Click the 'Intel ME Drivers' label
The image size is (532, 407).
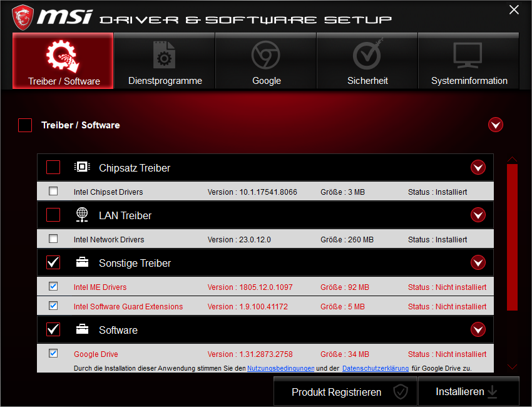[100, 287]
